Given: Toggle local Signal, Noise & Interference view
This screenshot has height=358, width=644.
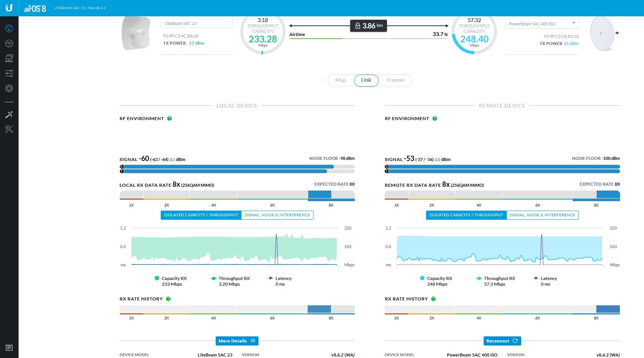Looking at the screenshot, I should (x=277, y=215).
